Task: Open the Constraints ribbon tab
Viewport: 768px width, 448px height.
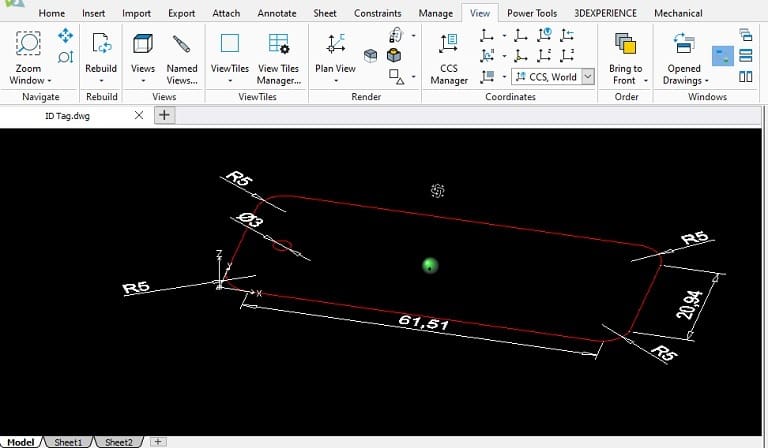Action: point(378,13)
